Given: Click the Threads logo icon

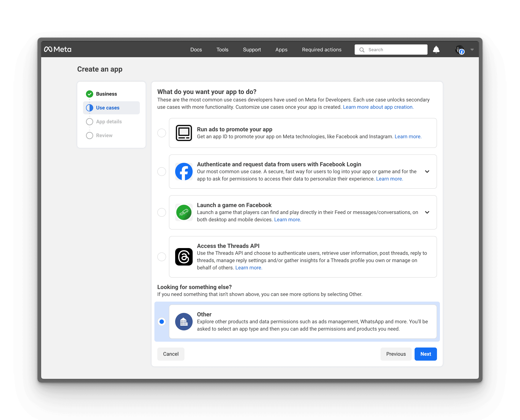Looking at the screenshot, I should [184, 257].
